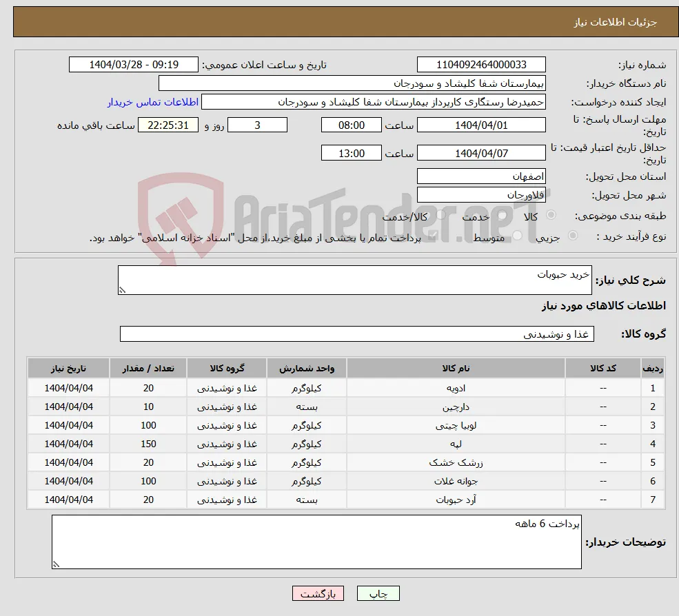Click the buyer organization name field
Screen dimensions: 679x616
pyautogui.click(x=352, y=83)
